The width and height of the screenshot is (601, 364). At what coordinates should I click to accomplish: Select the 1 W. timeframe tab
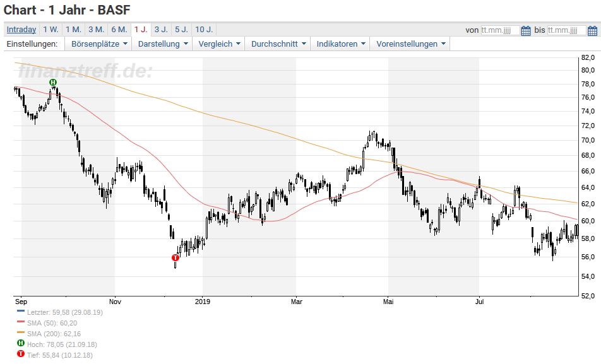click(51, 30)
